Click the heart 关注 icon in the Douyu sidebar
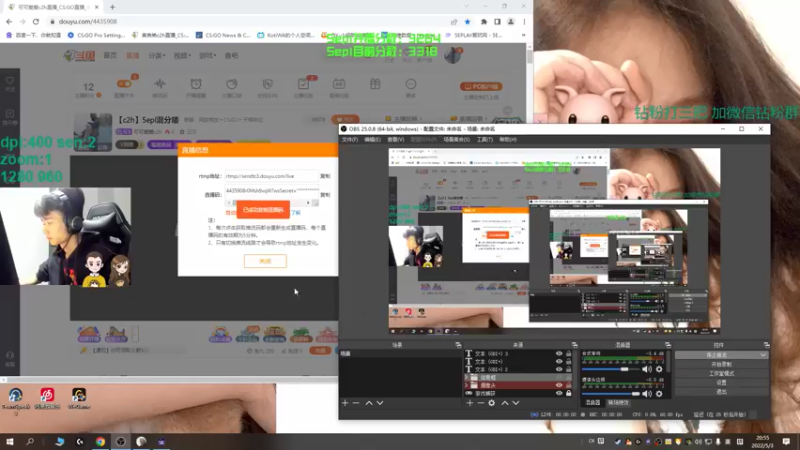This screenshot has width=800, height=450. (x=10, y=81)
